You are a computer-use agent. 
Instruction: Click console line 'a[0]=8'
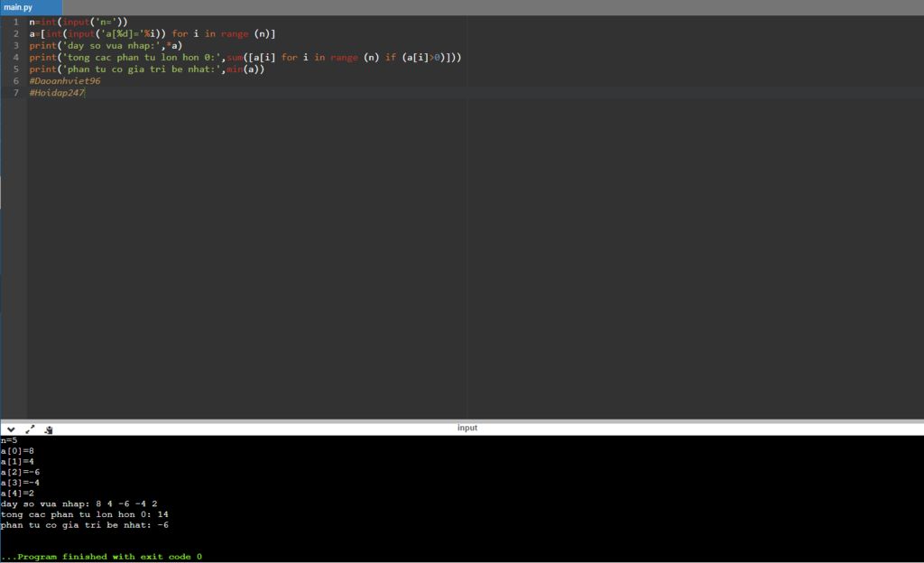17,450
